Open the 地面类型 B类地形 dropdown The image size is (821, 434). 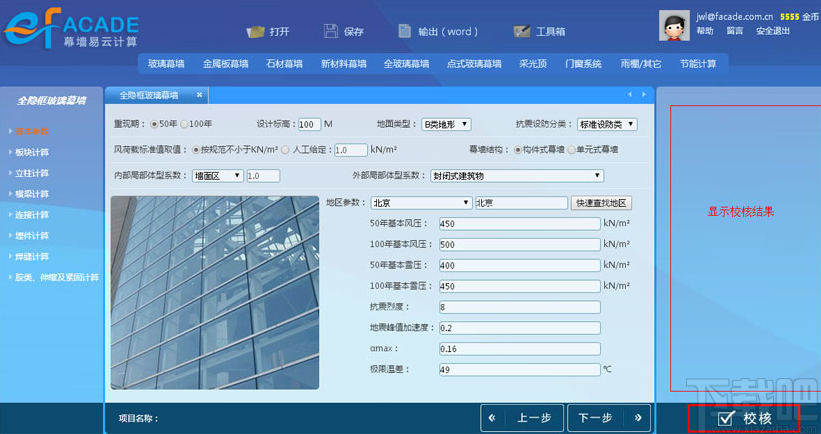point(446,124)
